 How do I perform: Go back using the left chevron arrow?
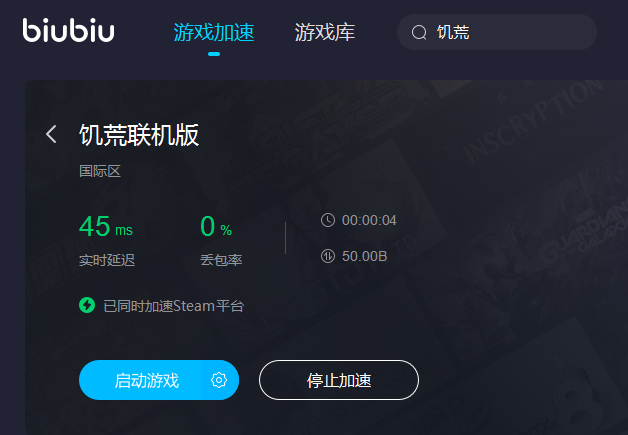click(51, 134)
